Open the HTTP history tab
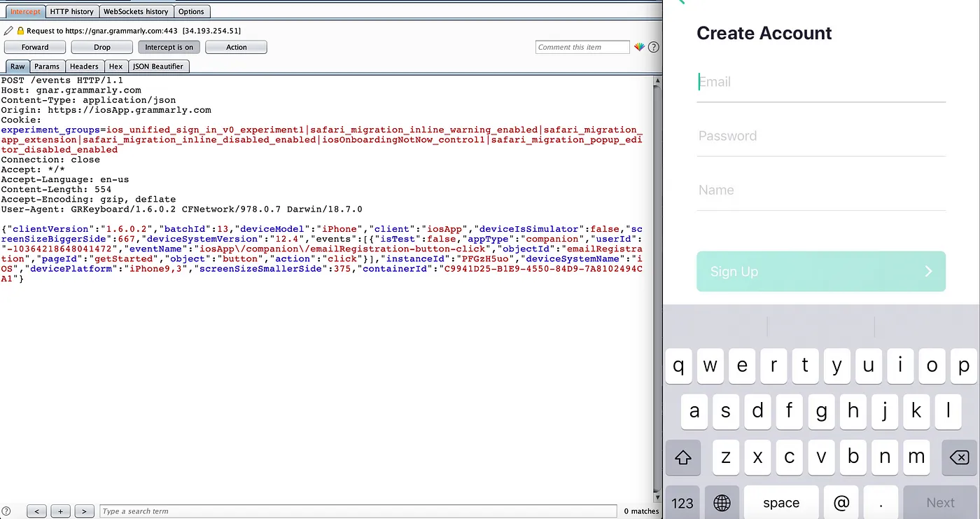 click(72, 11)
